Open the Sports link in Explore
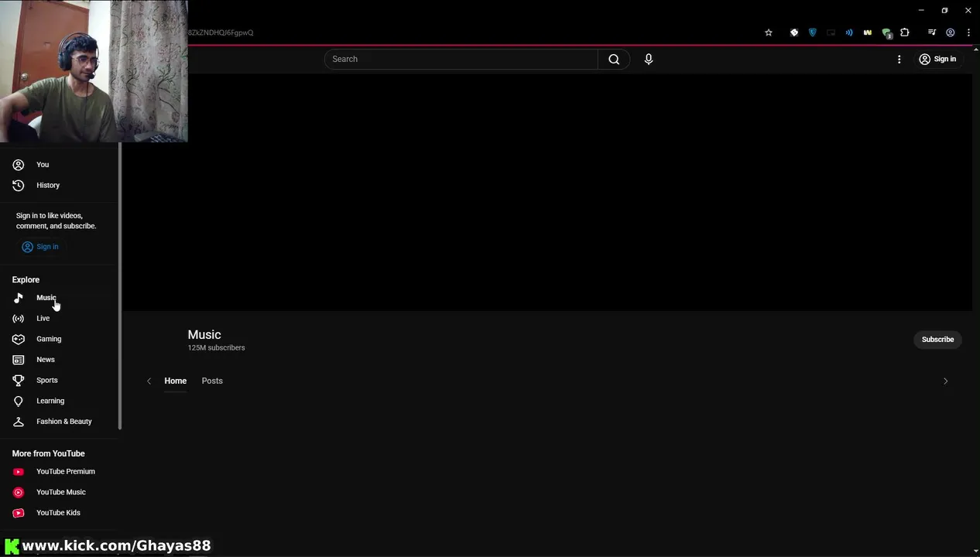 click(x=47, y=381)
